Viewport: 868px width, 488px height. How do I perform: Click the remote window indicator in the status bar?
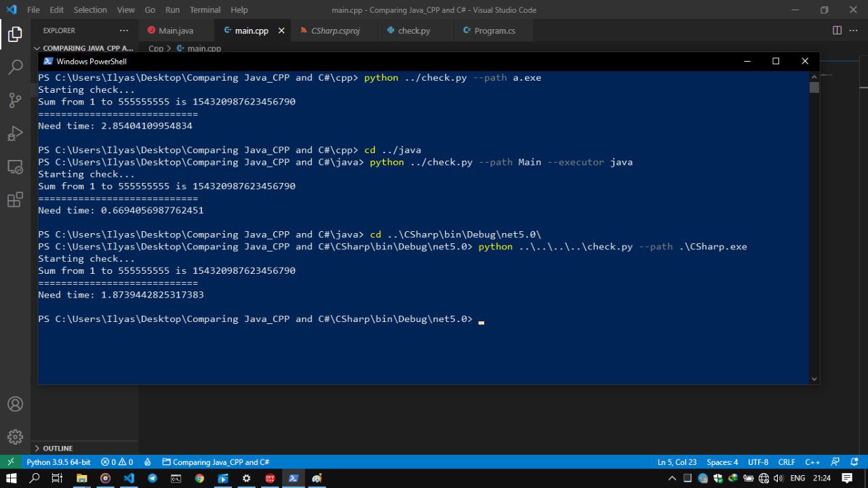point(10,462)
